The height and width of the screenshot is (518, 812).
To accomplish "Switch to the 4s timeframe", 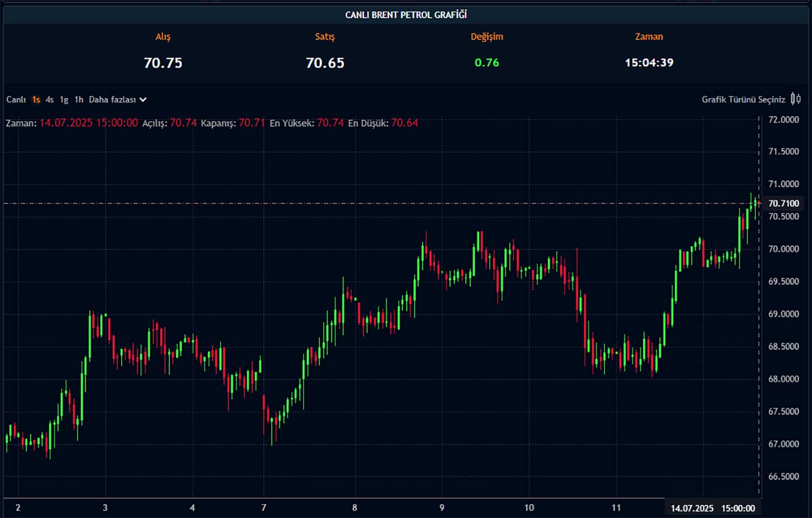I will (50, 100).
